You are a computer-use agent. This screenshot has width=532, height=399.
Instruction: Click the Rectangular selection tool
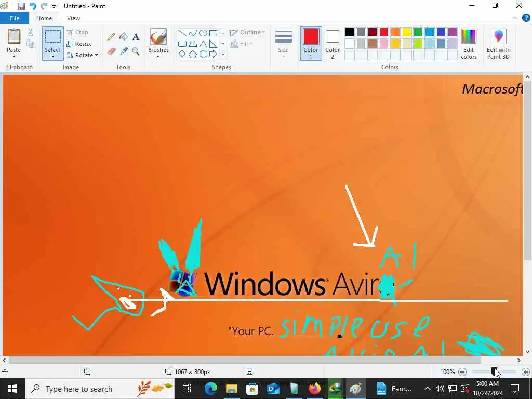pos(52,37)
